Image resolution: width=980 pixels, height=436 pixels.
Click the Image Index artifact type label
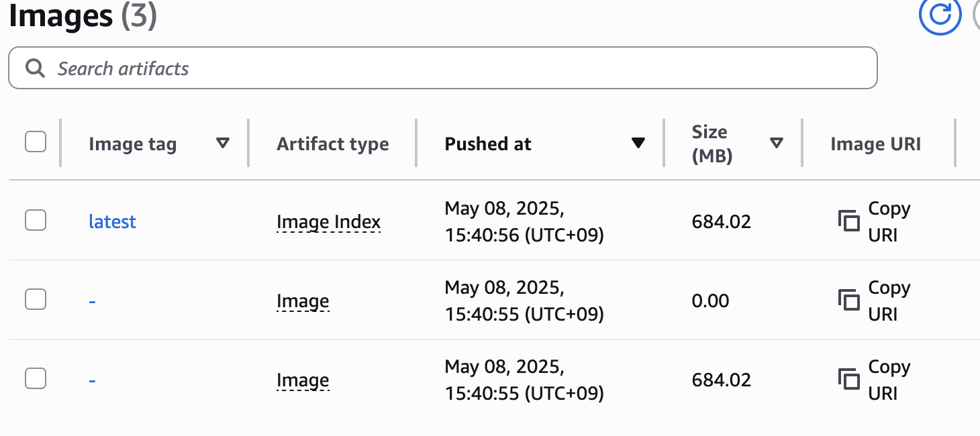tap(329, 222)
